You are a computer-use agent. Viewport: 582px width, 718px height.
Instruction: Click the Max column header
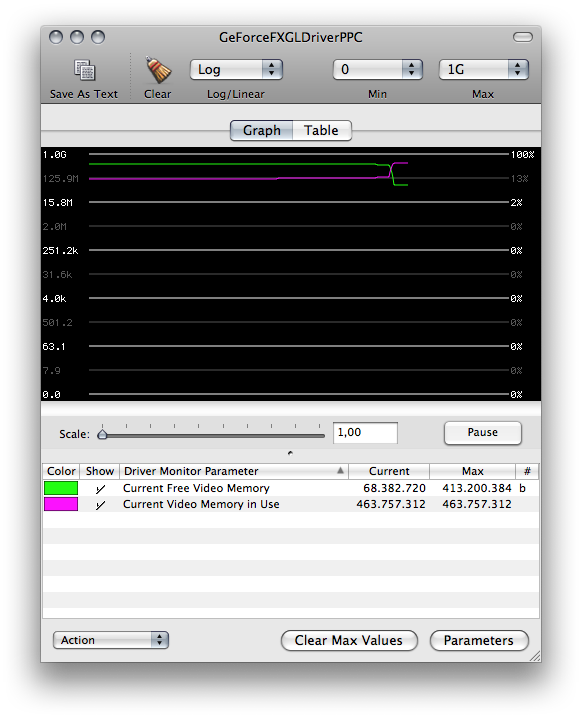(473, 471)
